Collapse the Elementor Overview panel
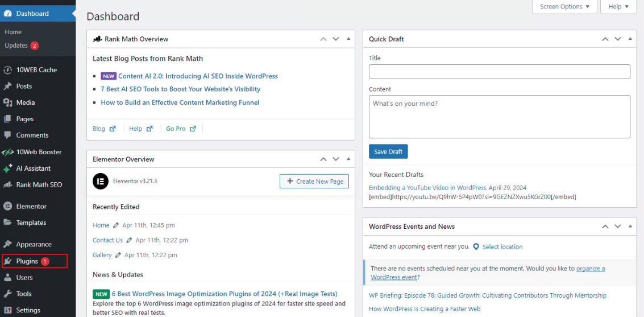 (348, 159)
